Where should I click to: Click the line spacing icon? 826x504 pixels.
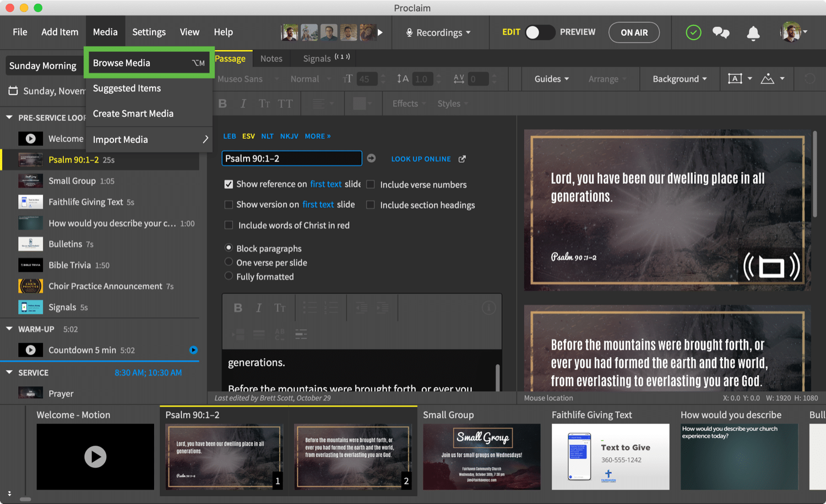click(x=403, y=79)
